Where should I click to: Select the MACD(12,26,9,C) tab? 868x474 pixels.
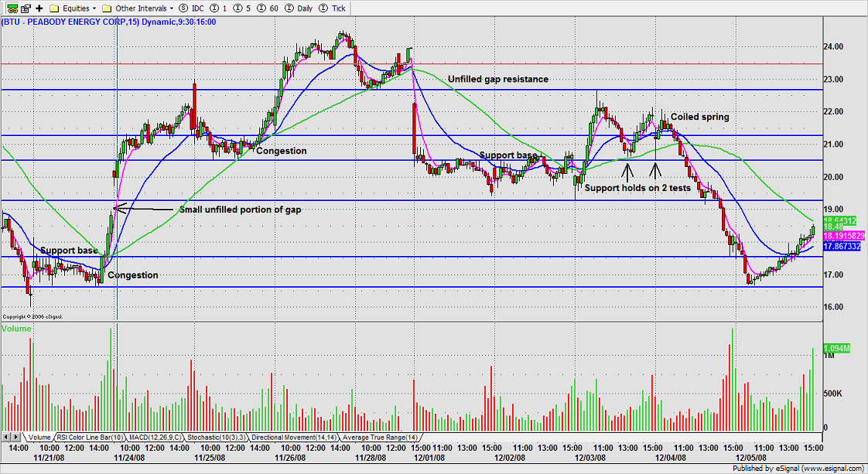[155, 438]
